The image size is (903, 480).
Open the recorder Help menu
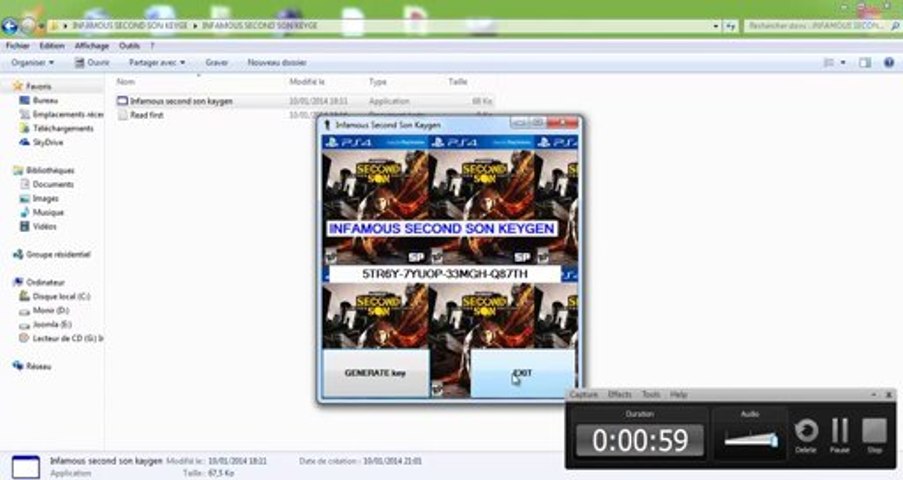coord(678,394)
